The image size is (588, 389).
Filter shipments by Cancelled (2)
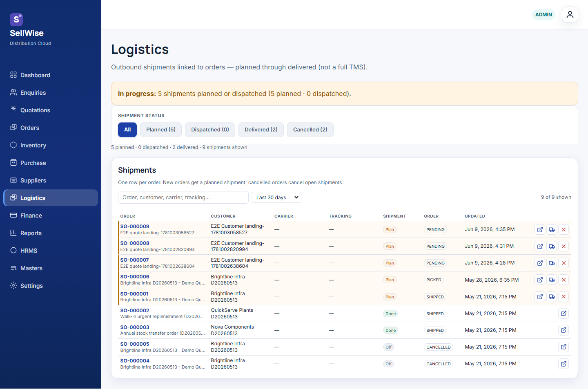(x=310, y=130)
